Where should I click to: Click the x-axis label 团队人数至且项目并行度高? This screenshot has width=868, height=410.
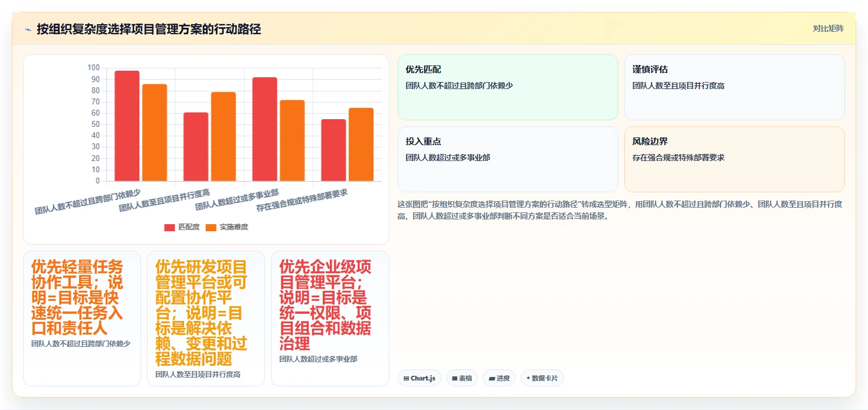click(x=165, y=201)
